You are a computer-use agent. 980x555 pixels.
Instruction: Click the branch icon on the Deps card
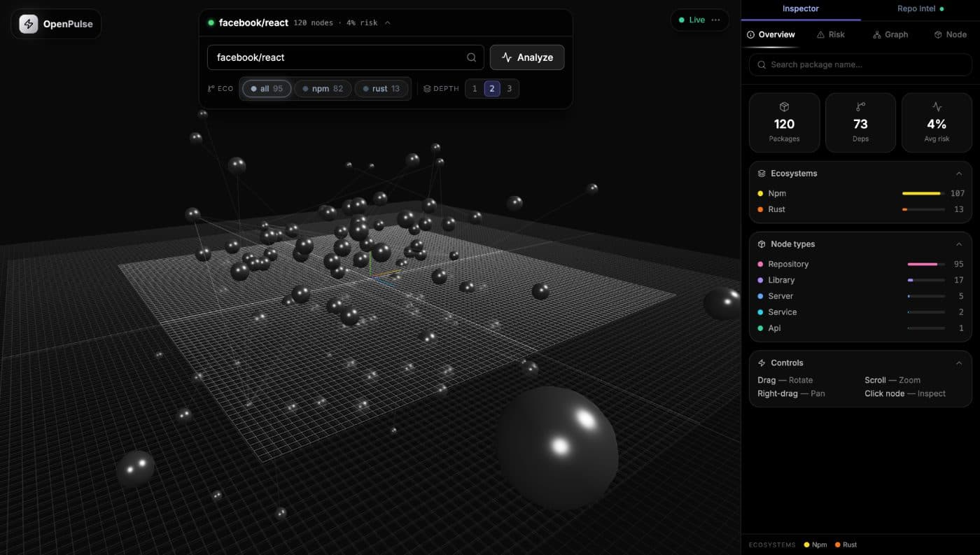[x=860, y=107]
